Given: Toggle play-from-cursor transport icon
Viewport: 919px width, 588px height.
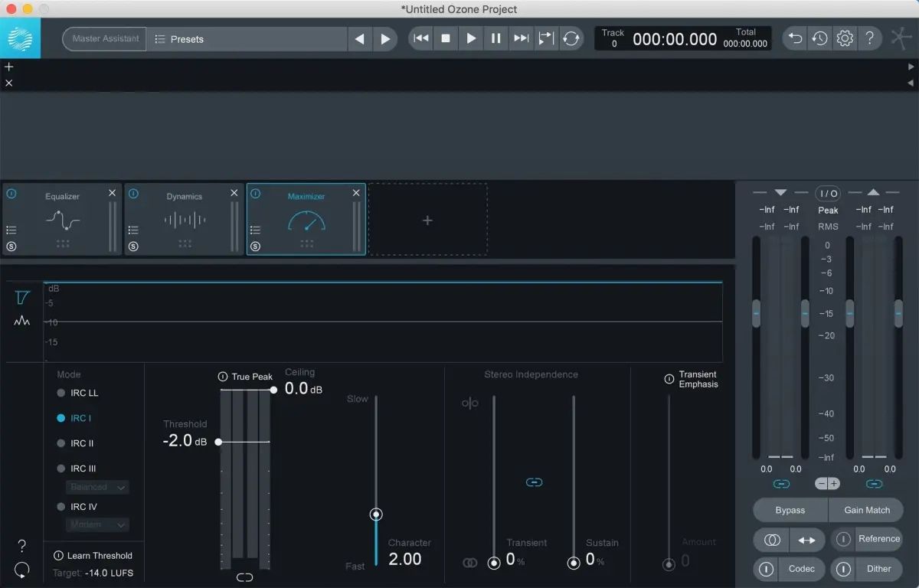Looking at the screenshot, I should coord(546,38).
